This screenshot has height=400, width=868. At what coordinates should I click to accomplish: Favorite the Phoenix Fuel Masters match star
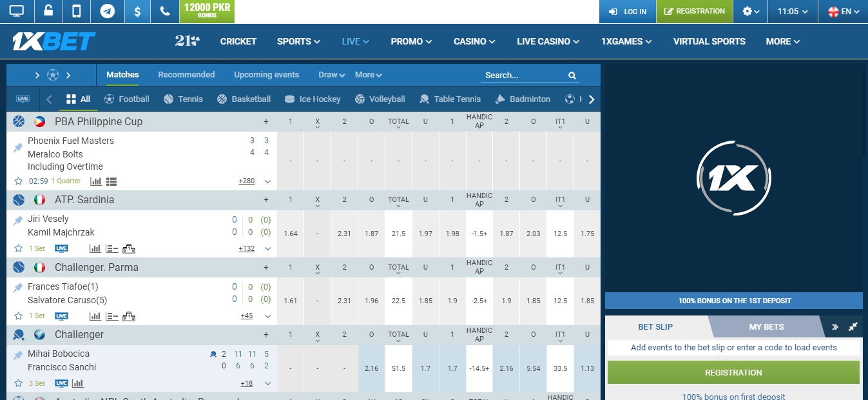tap(19, 181)
